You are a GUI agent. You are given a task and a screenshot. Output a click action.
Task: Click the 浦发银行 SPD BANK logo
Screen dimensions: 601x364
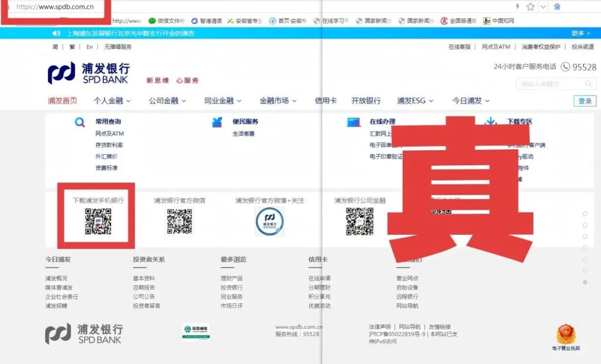(89, 73)
